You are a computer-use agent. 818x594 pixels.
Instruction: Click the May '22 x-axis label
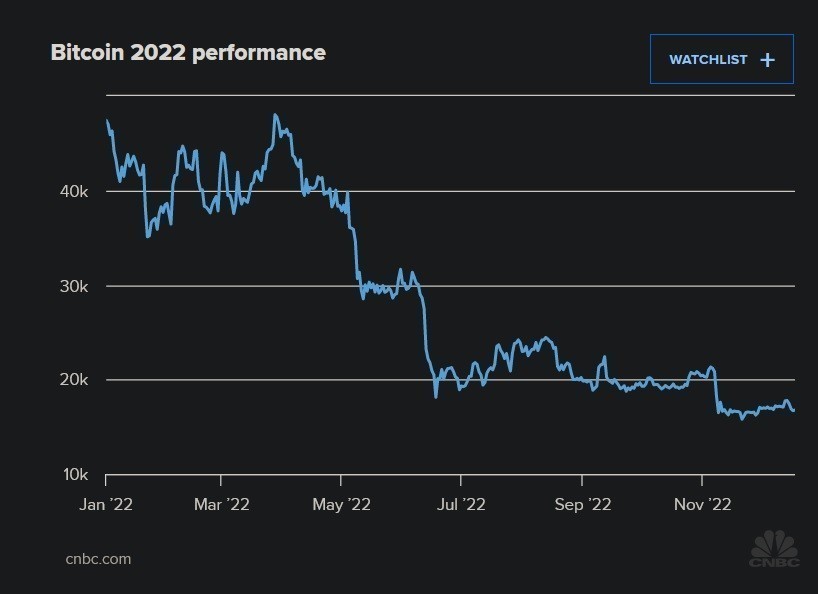click(x=342, y=505)
